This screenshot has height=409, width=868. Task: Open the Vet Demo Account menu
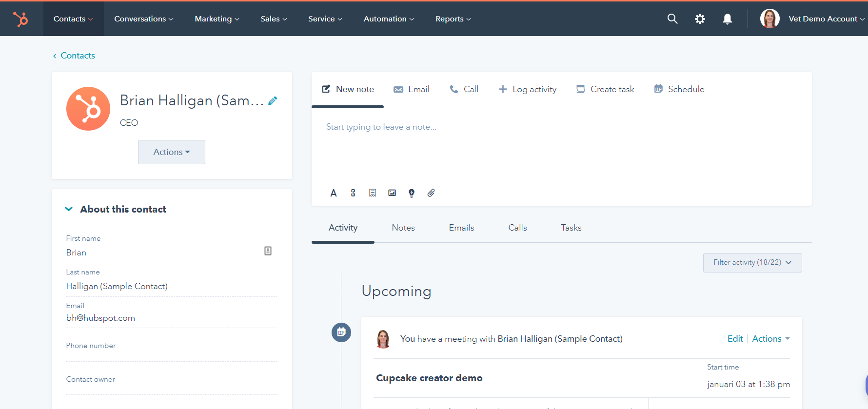coord(827,19)
